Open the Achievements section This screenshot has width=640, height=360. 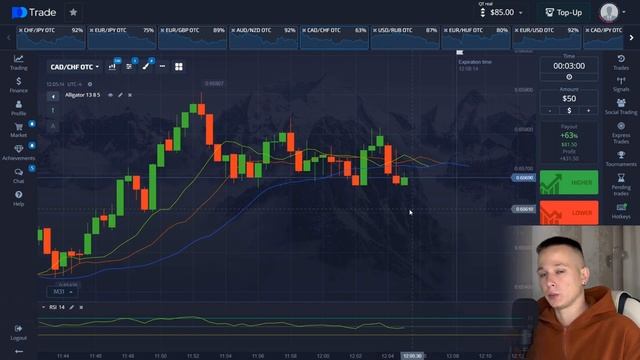(18, 153)
